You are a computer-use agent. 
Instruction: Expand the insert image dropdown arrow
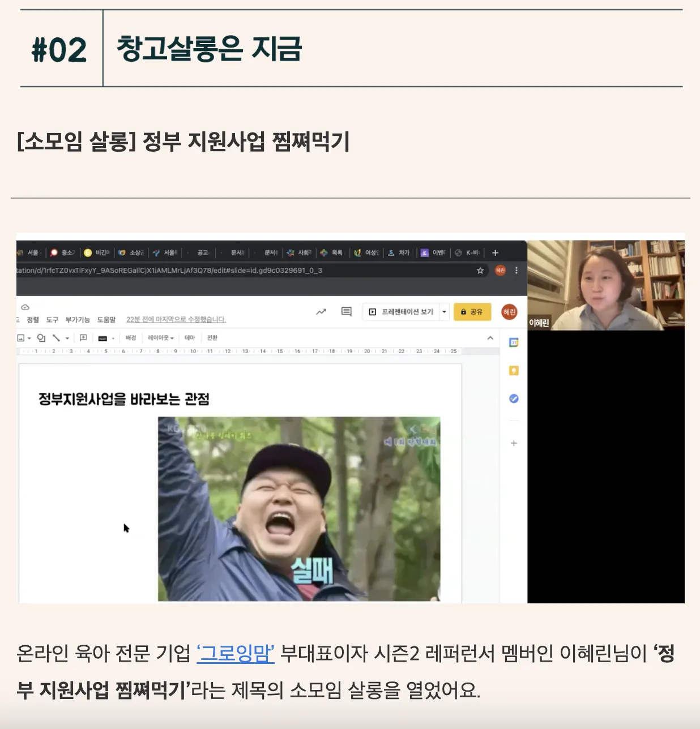pyautogui.click(x=29, y=338)
